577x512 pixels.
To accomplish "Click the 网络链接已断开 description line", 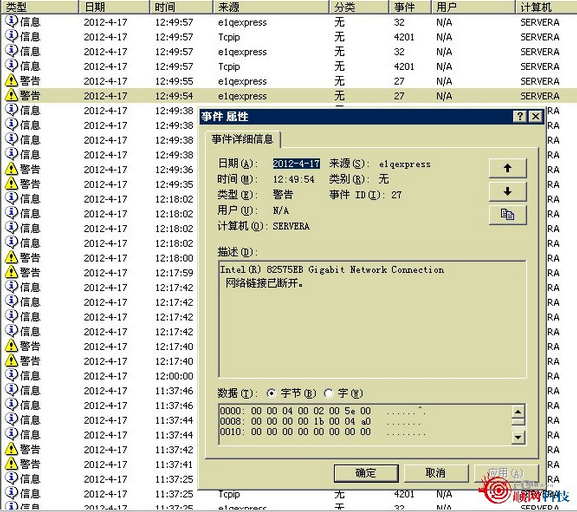I will [265, 284].
